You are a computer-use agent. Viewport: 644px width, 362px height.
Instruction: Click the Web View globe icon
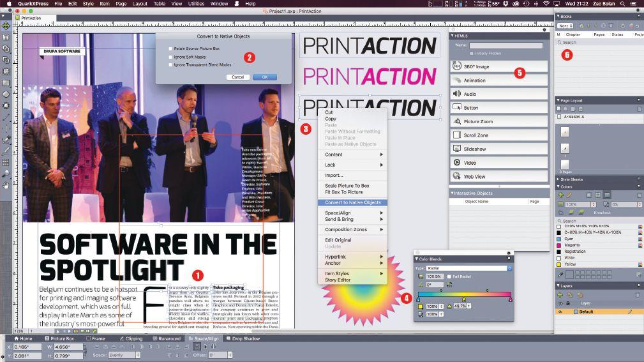[457, 176]
